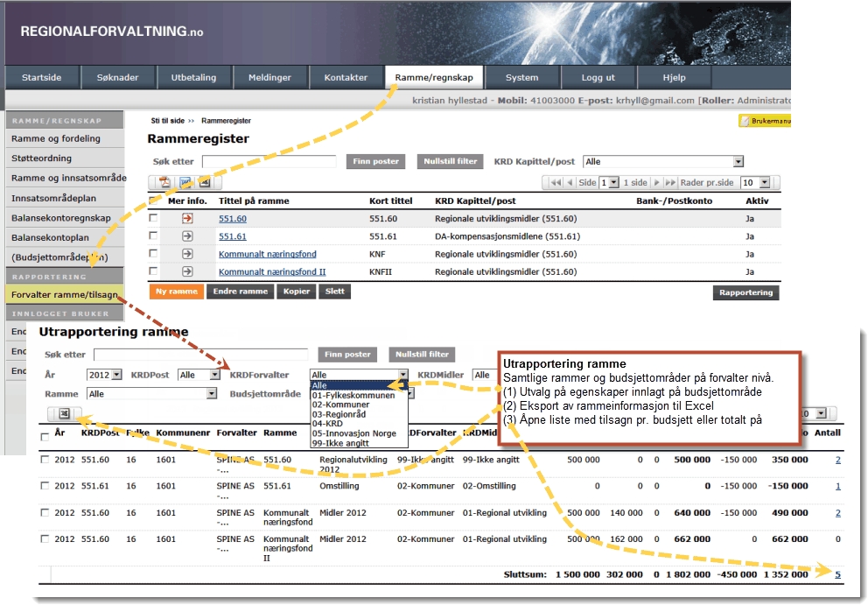Open the Kommunalt næringsfond II link
This screenshot has width=868, height=605.
[x=271, y=271]
